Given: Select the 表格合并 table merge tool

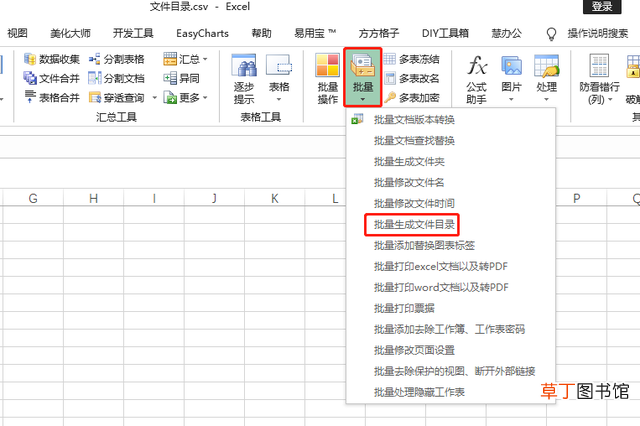Looking at the screenshot, I should click(51, 97).
